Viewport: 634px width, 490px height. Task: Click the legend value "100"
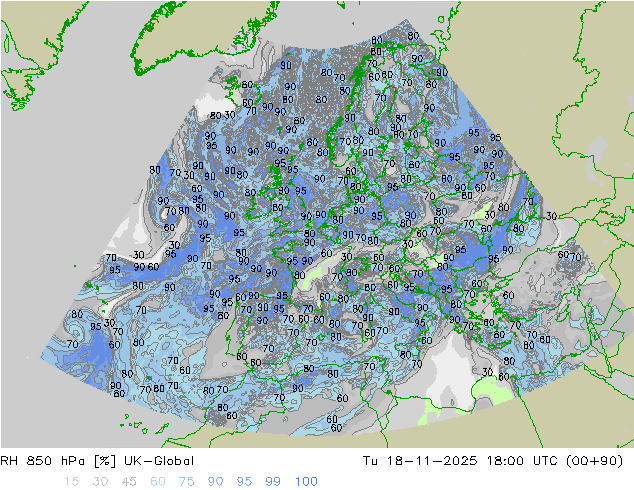[306, 482]
